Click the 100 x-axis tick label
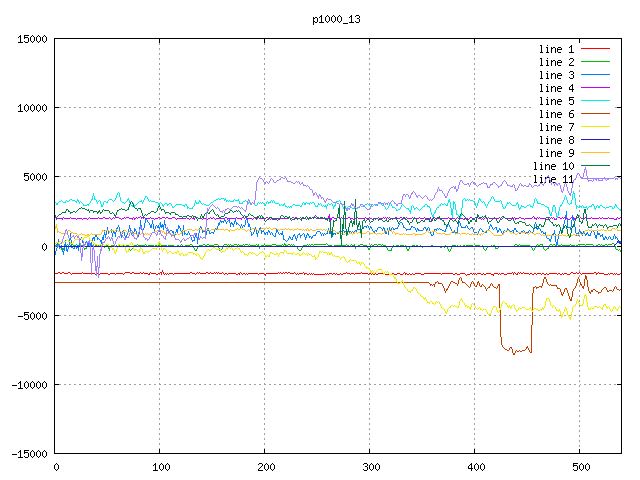The height and width of the screenshot is (480, 640). click(x=160, y=466)
